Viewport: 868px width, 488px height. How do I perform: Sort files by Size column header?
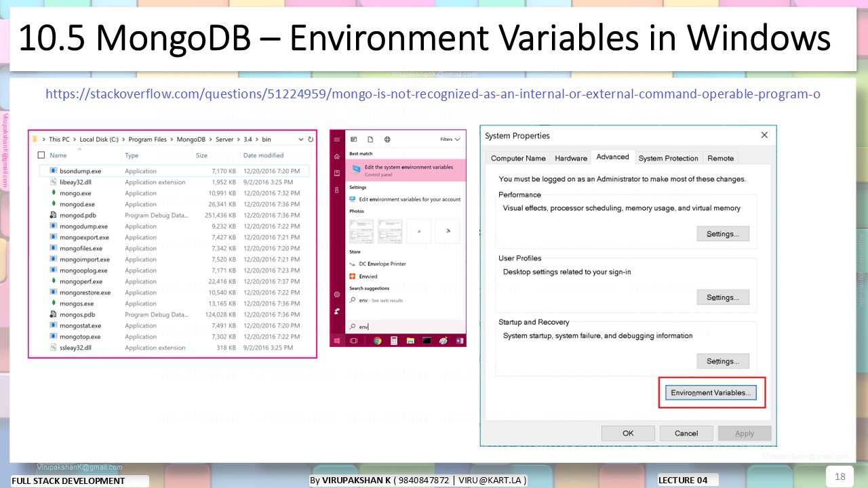[201, 155]
